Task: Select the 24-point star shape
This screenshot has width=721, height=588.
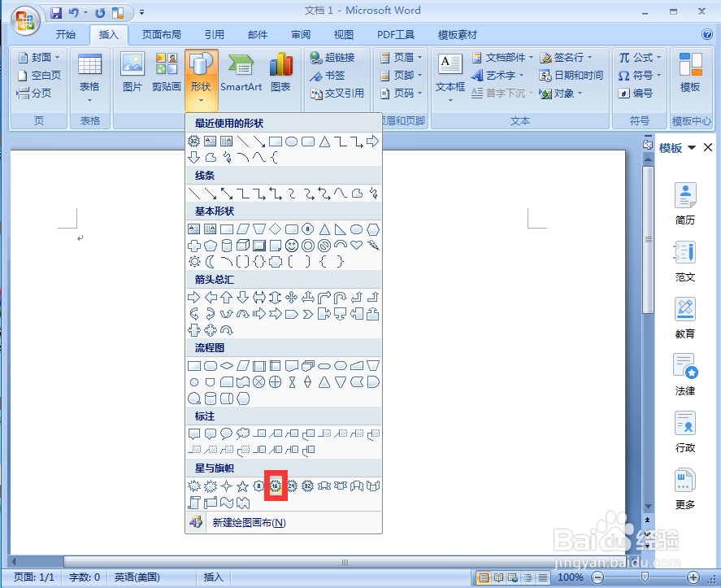Action: coord(292,486)
